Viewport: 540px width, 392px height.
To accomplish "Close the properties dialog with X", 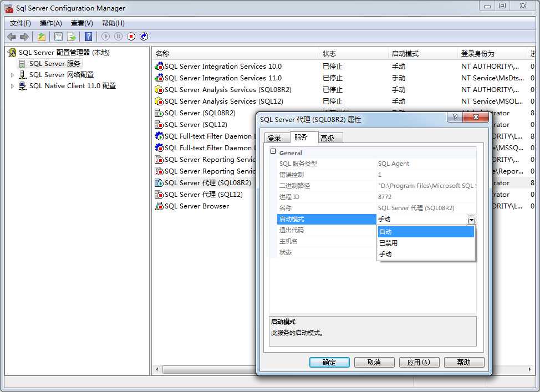I will [476, 117].
